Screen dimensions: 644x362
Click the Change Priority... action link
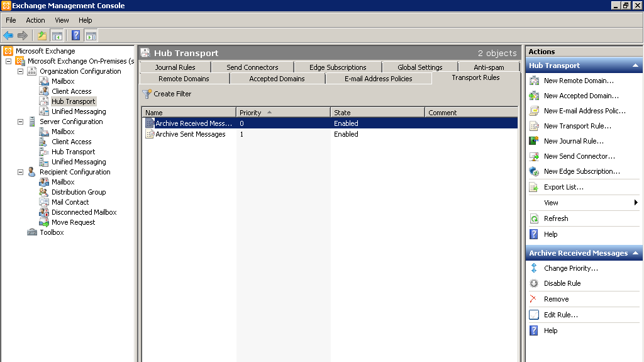point(571,268)
